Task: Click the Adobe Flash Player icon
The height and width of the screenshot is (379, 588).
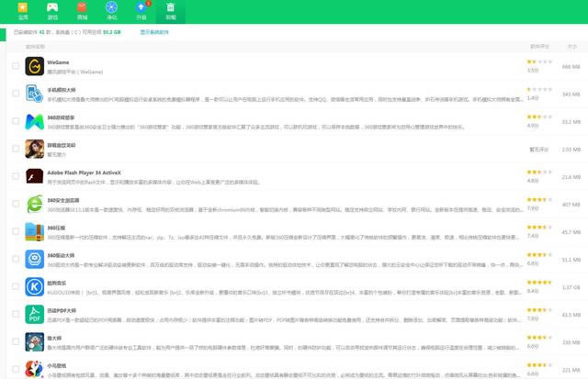Action: tap(35, 176)
